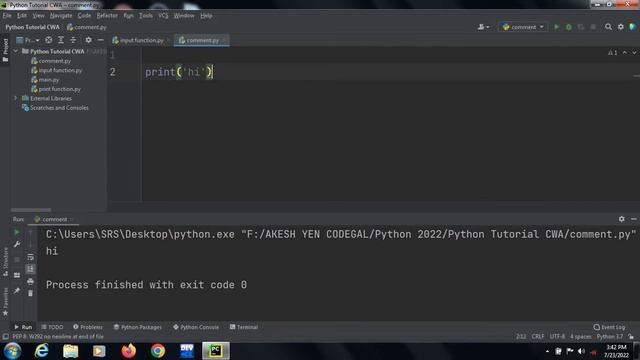Go to previous highlighted error arrow
This screenshot has height=360, width=640.
point(624,53)
